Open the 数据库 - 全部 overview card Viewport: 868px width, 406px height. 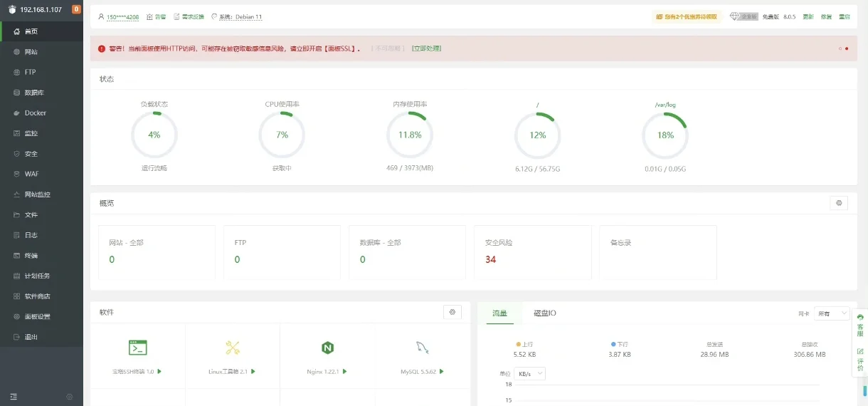407,252
